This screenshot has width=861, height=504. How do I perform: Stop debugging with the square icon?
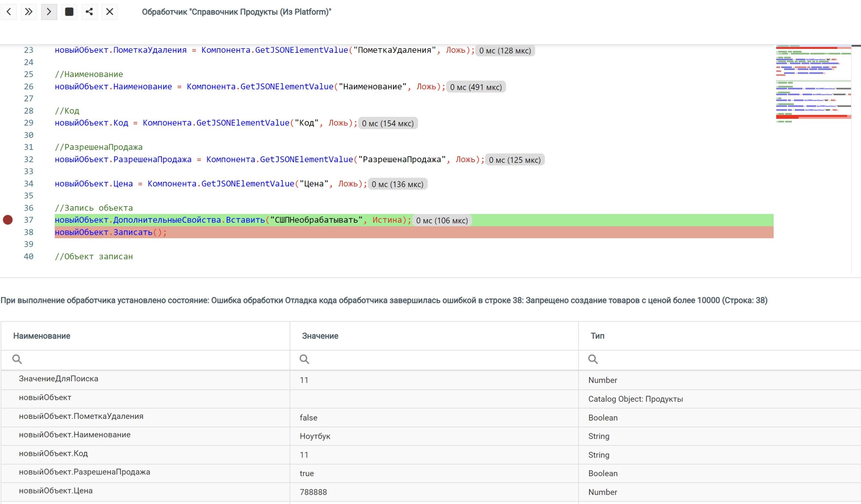coord(69,12)
